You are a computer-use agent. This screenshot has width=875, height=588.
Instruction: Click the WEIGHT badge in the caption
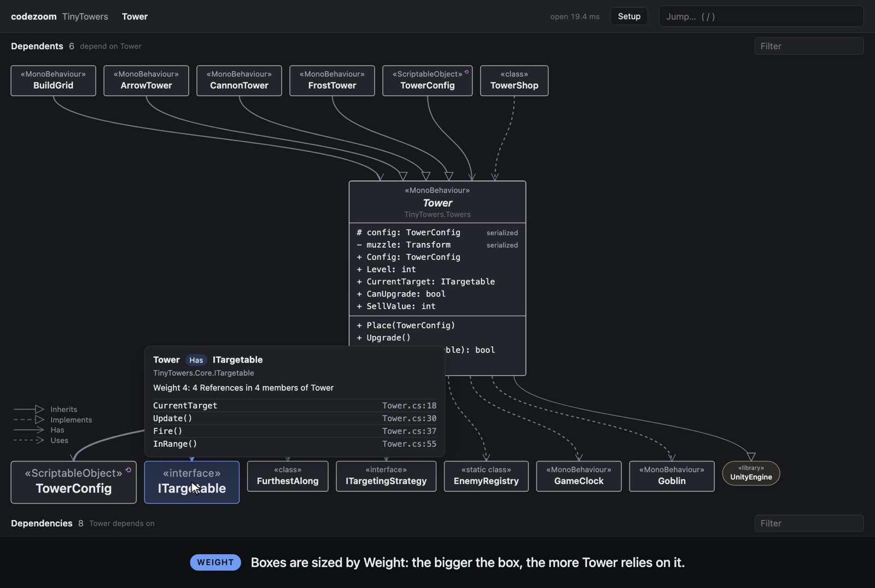pyautogui.click(x=215, y=562)
